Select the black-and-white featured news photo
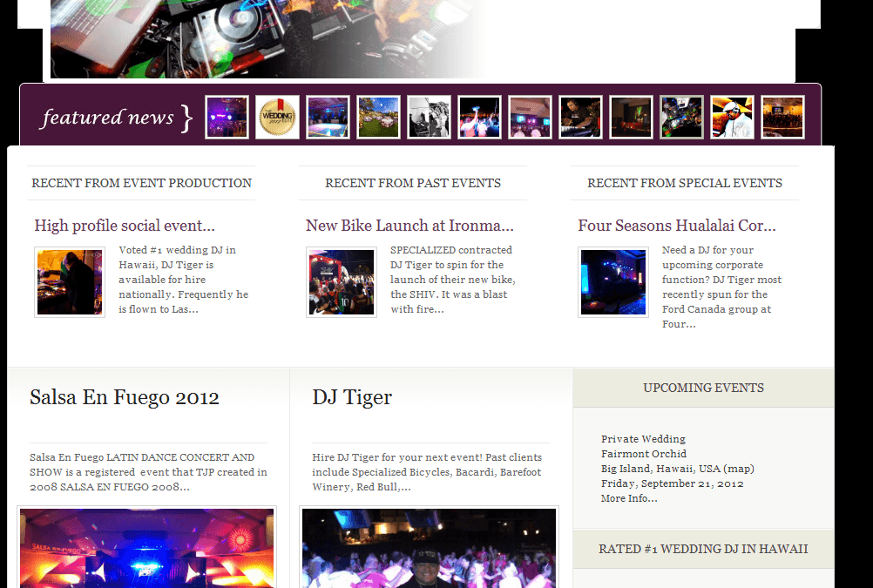 click(429, 118)
